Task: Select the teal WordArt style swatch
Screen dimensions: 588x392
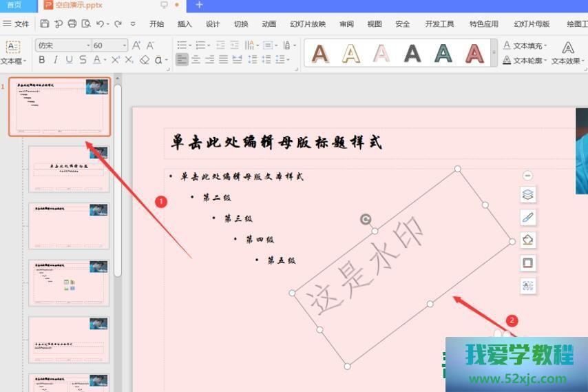Action: [443, 53]
